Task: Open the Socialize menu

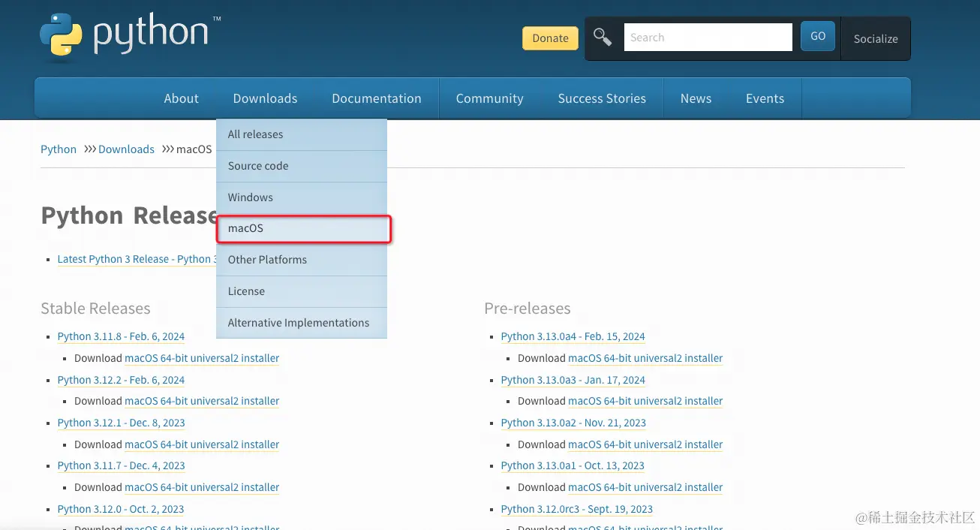Action: click(x=876, y=38)
